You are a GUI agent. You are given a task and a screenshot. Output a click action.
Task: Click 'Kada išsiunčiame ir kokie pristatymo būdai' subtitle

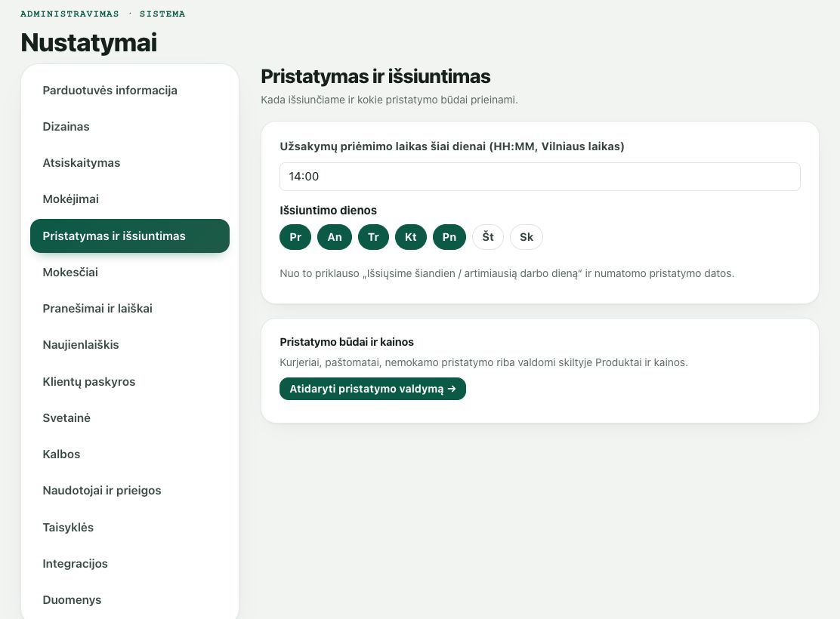click(390, 100)
